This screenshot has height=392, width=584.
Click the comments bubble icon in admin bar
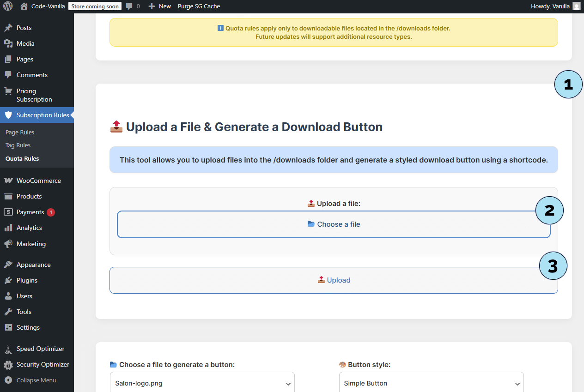(x=129, y=6)
